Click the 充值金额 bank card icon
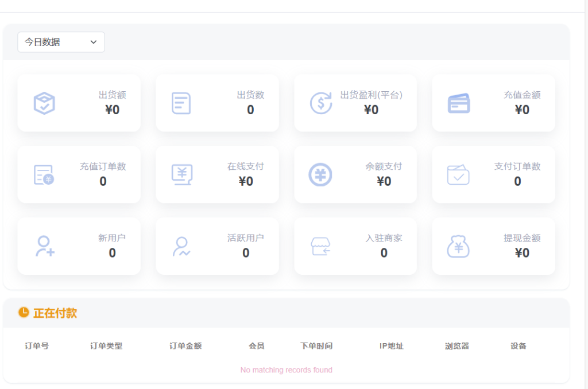 (x=458, y=103)
